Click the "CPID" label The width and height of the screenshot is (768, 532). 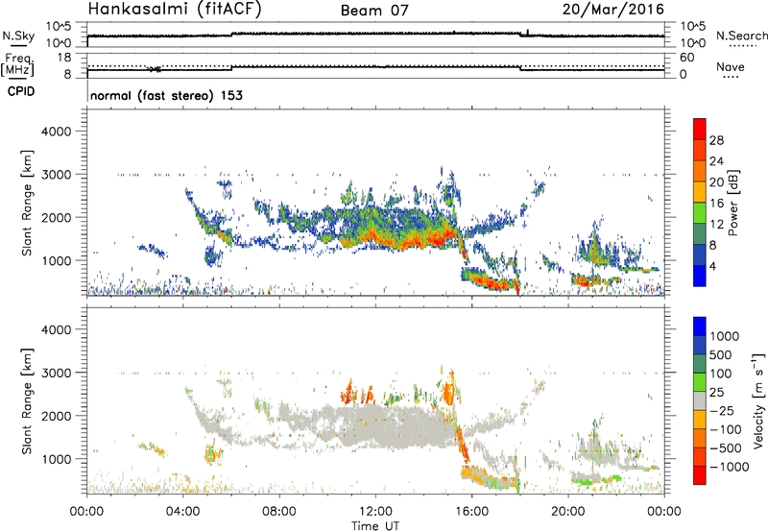(x=21, y=91)
